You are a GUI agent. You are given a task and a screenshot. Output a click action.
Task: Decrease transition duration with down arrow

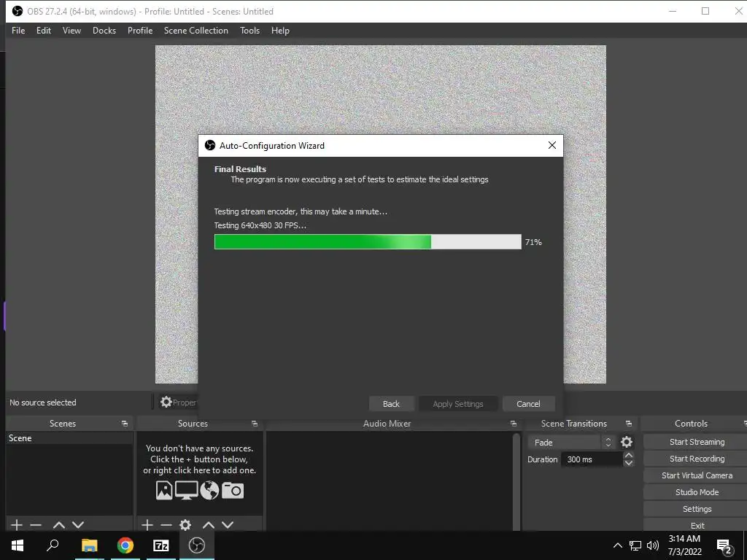628,463
